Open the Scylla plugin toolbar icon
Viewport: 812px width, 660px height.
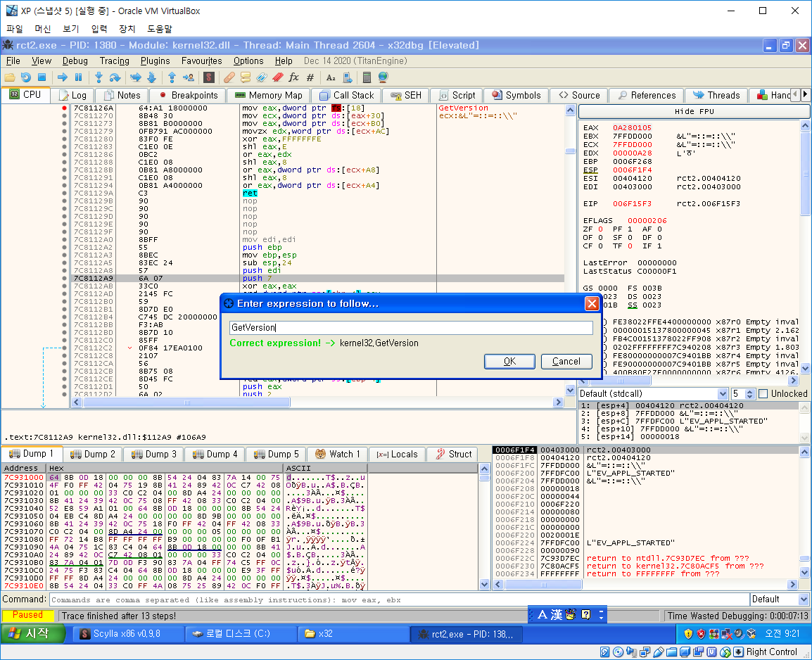[x=209, y=77]
